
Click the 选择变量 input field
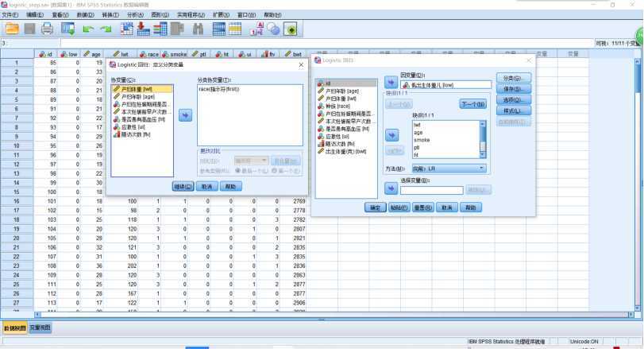pyautogui.click(x=432, y=190)
